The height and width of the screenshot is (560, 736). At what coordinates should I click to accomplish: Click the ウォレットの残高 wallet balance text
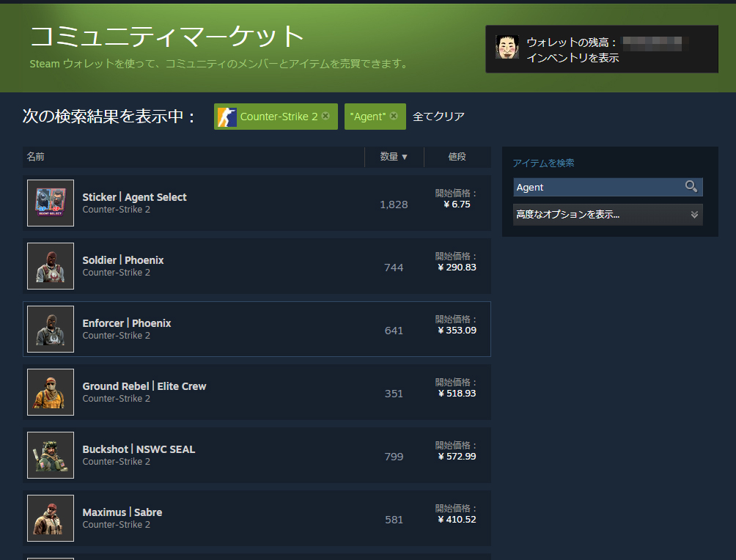(571, 43)
